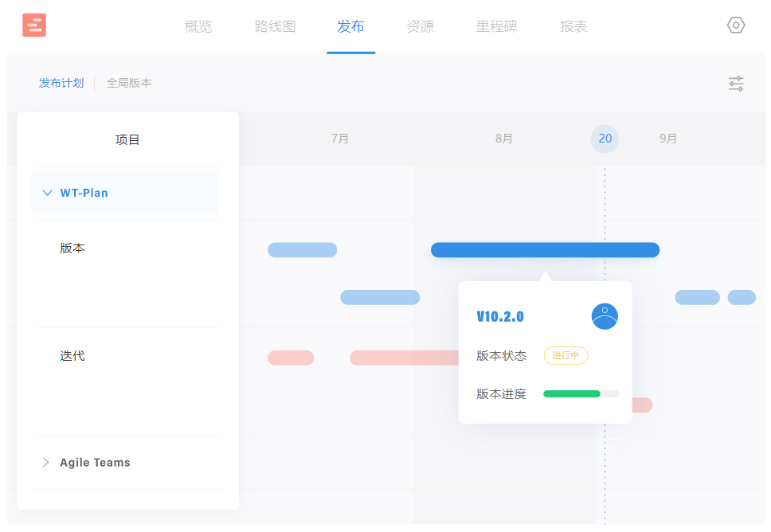Viewport: 771px width, 532px height.
Task: Click the 迭代 row label
Action: 72,355
